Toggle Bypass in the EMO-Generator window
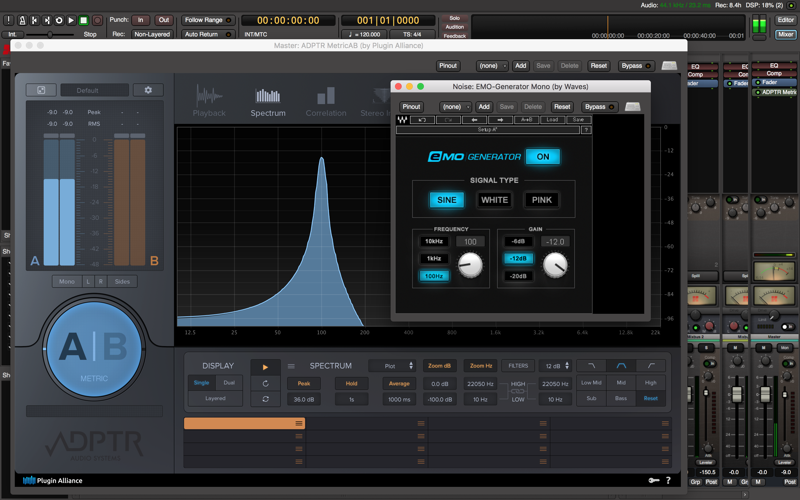The width and height of the screenshot is (800, 500). coord(599,107)
